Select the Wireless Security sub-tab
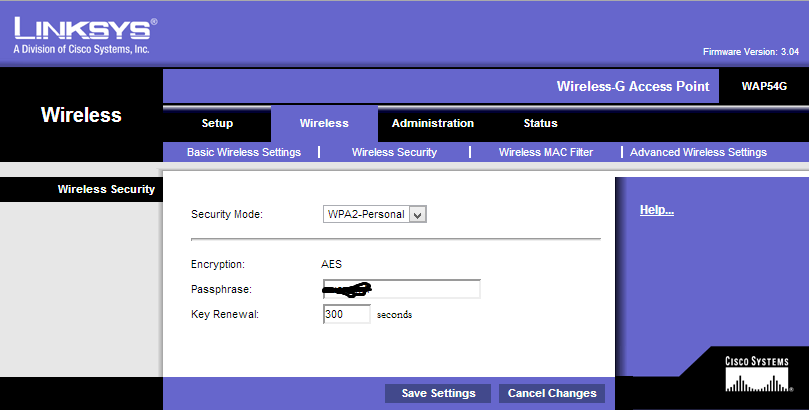The height and width of the screenshot is (411, 809). click(394, 152)
